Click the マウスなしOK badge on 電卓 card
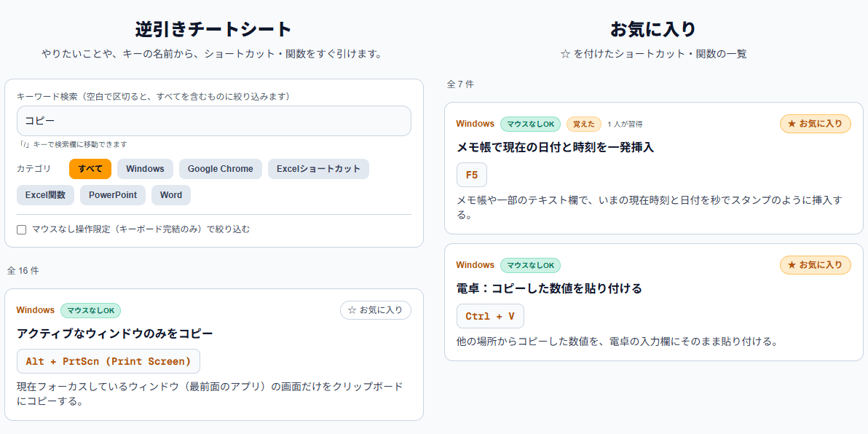The height and width of the screenshot is (434, 868). point(530,265)
